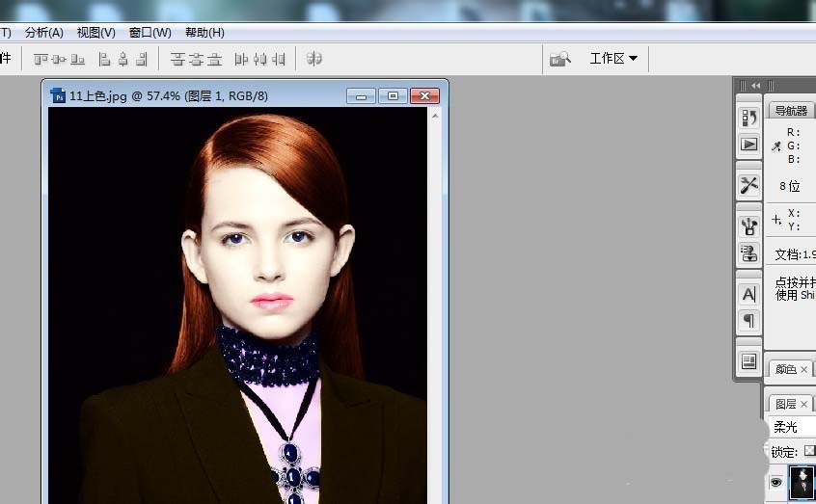Open the 分析(A) menu
This screenshot has width=816, height=504.
point(43,33)
